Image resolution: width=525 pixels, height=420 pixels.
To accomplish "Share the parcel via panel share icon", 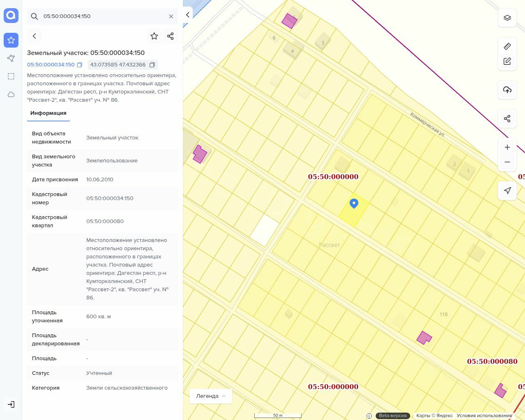I will tap(171, 36).
